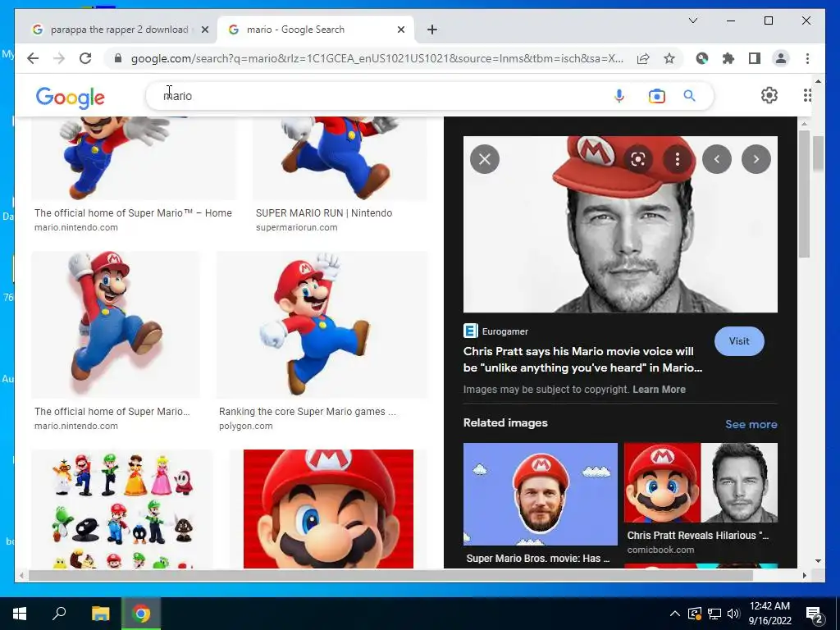Close the parappa the rapper tab

pos(204,30)
